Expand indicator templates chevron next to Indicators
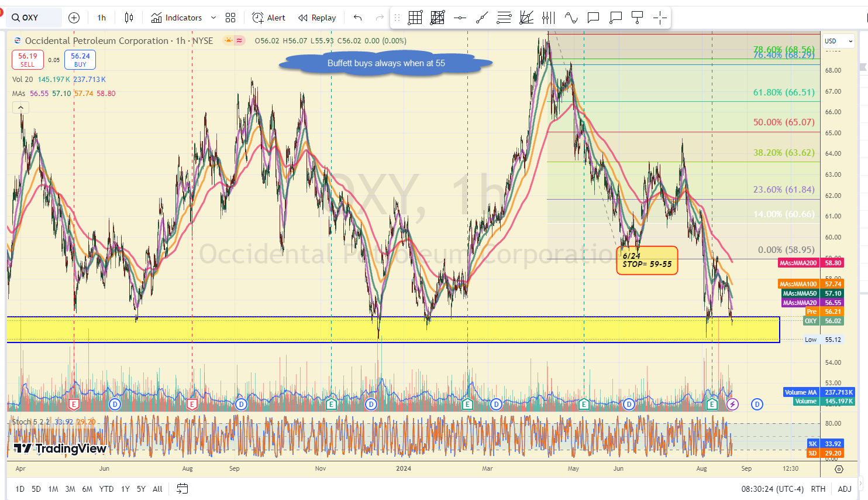 tap(213, 18)
